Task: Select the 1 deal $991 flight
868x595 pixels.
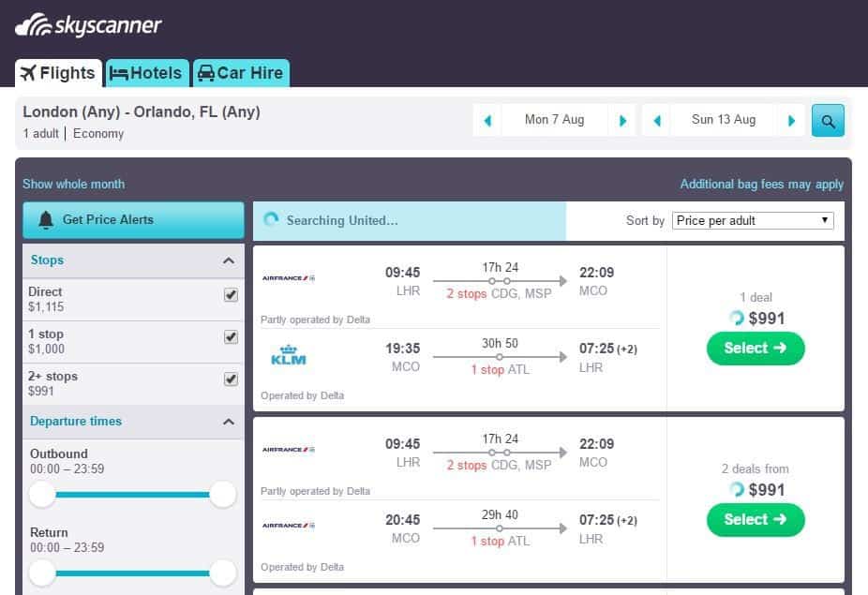Action: [x=756, y=349]
